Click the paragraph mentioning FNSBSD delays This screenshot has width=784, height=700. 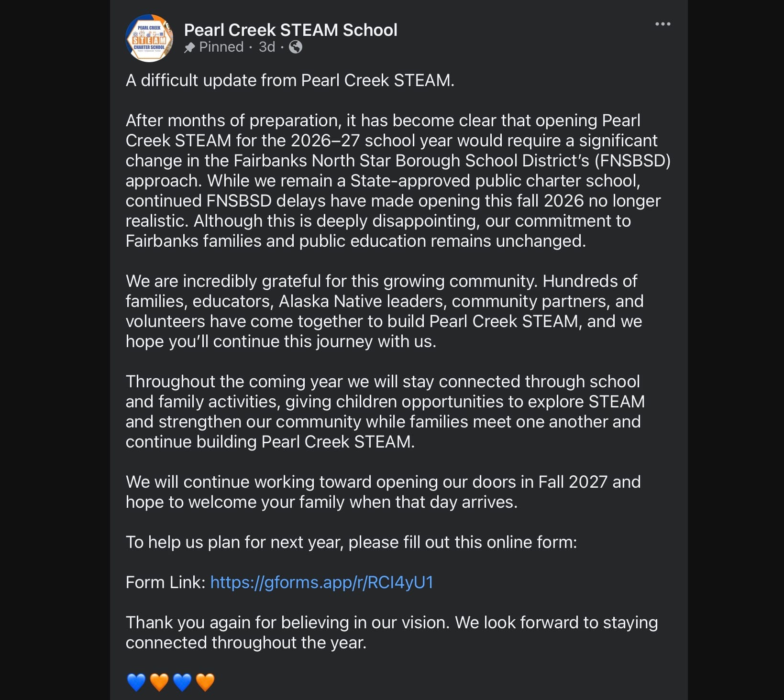[398, 181]
